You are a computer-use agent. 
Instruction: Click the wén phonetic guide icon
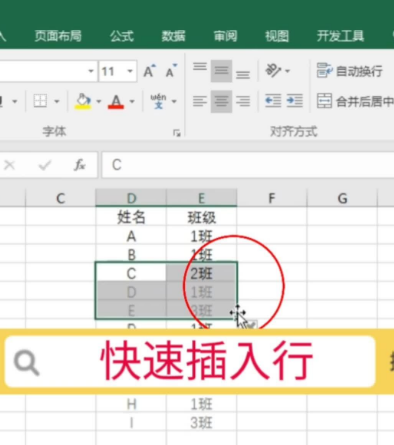[158, 101]
